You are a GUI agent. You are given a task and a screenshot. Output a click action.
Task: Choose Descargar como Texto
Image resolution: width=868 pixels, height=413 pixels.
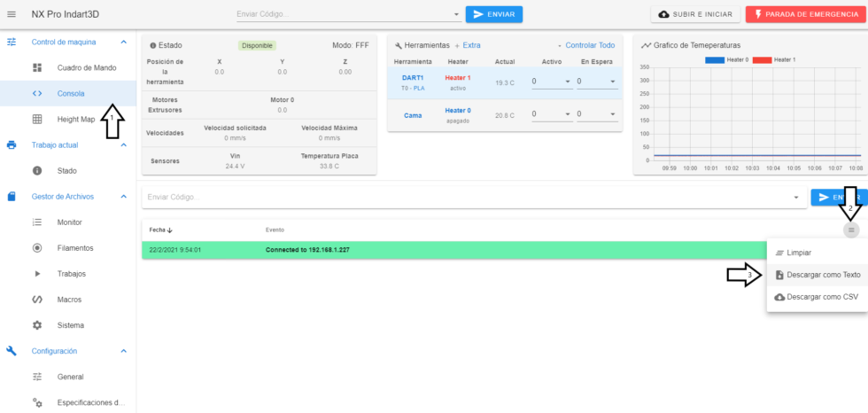[817, 275]
